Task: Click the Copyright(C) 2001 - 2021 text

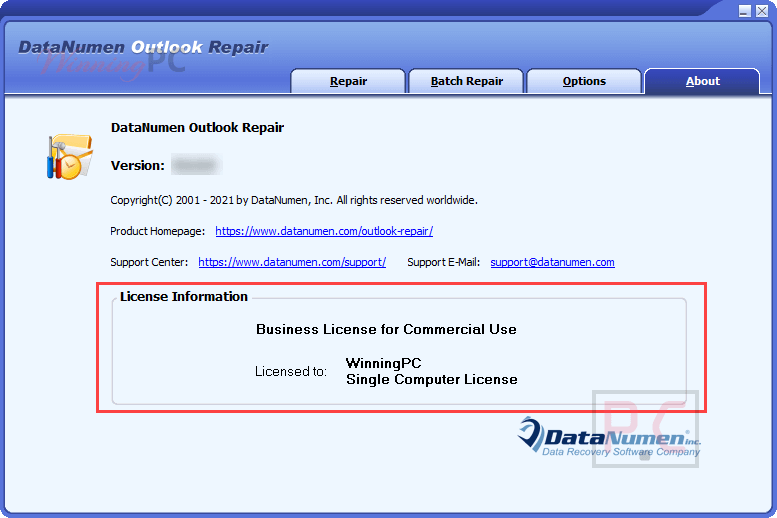Action: click(294, 200)
